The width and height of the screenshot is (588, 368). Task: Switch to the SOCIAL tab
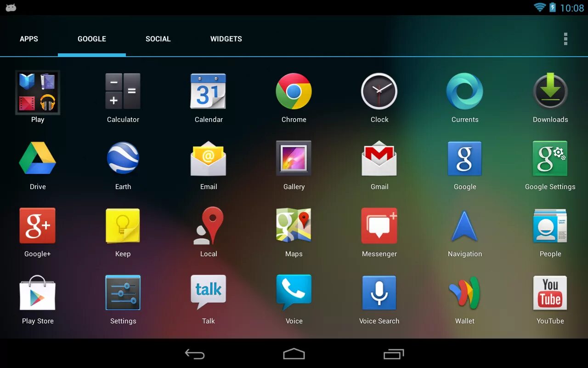pyautogui.click(x=158, y=39)
